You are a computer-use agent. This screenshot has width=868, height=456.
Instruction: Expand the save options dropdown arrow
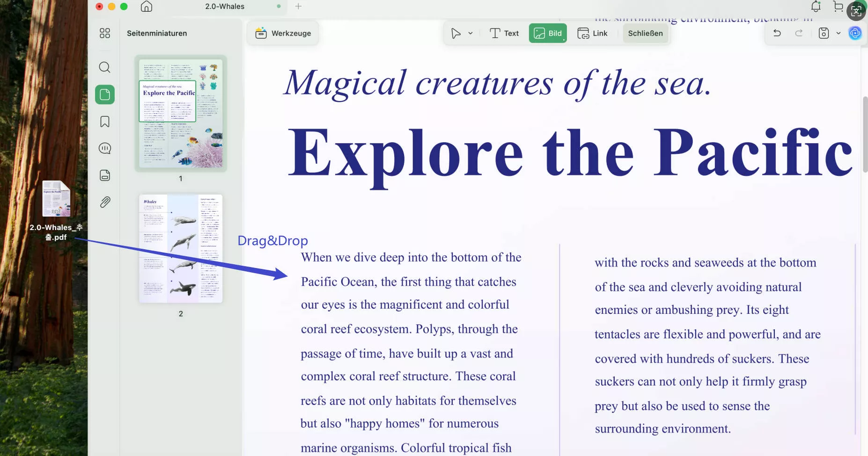(839, 33)
